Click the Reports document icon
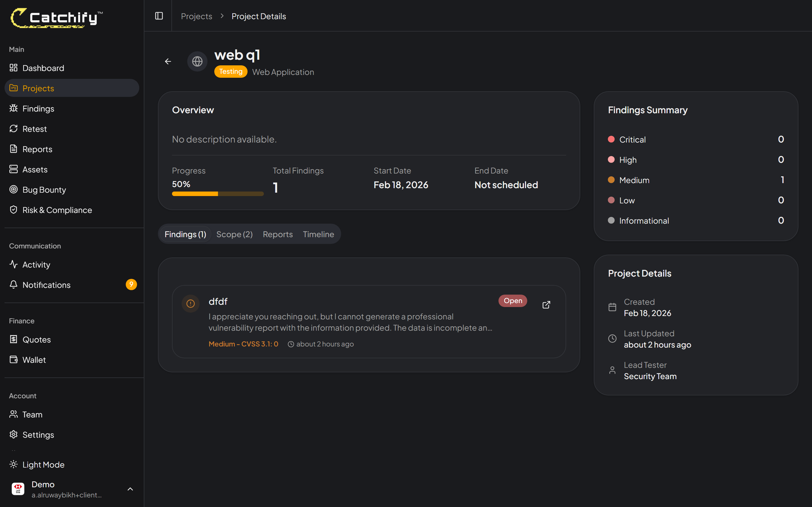The image size is (812, 507). pyautogui.click(x=14, y=149)
